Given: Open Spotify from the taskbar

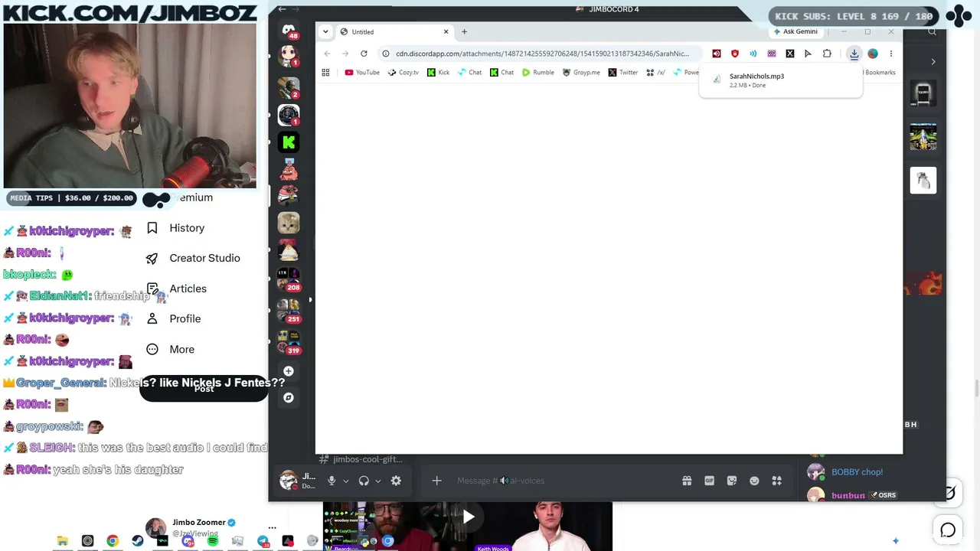Looking at the screenshot, I should pos(213,542).
